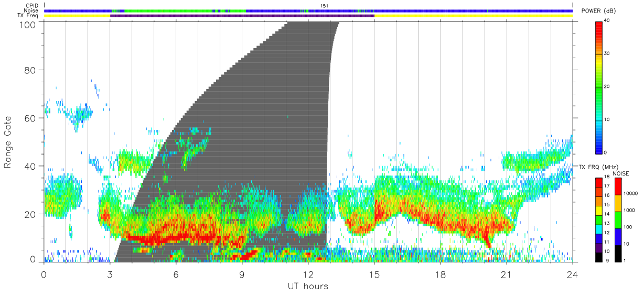The image size is (644, 297).
Task: Click the '14' label on TX FRQ scale
Action: [x=607, y=214]
